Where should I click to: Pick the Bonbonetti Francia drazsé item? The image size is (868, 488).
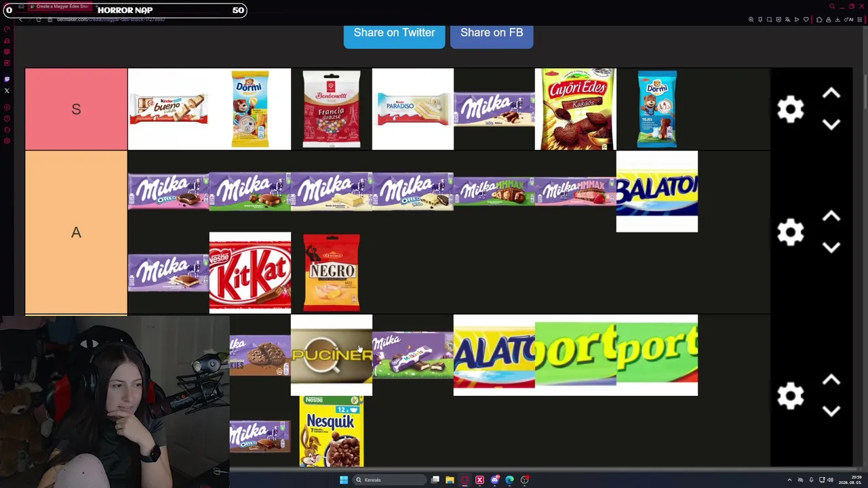[332, 109]
